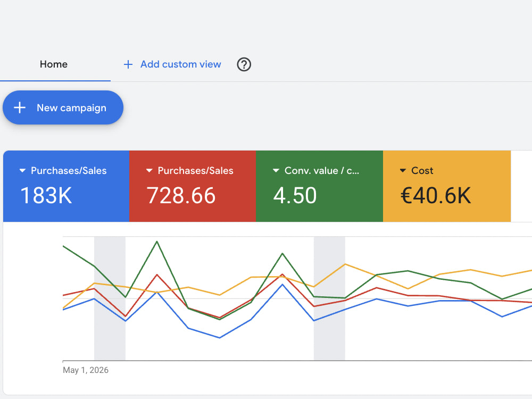Click the green line's highest peak
The width and height of the screenshot is (532, 399).
tap(157, 242)
